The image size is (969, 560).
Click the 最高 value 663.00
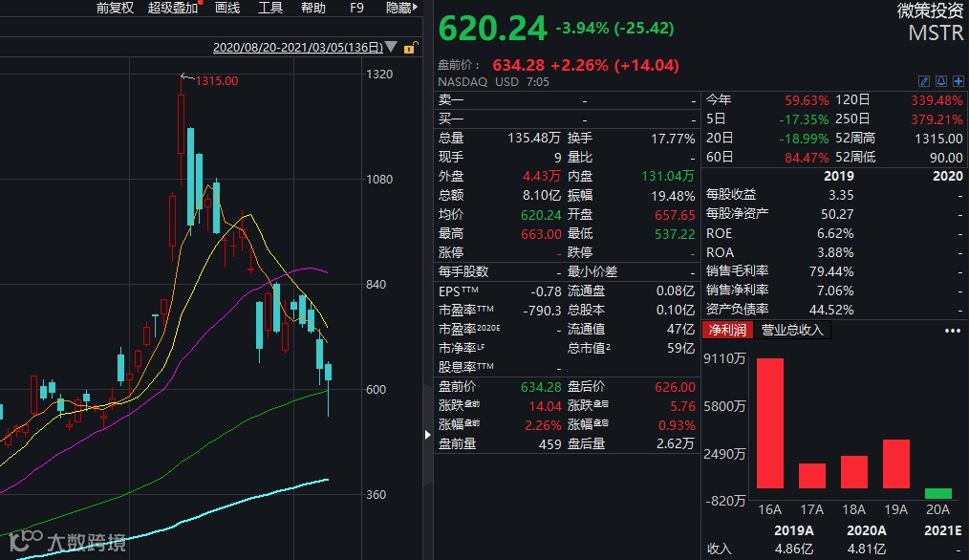point(541,234)
